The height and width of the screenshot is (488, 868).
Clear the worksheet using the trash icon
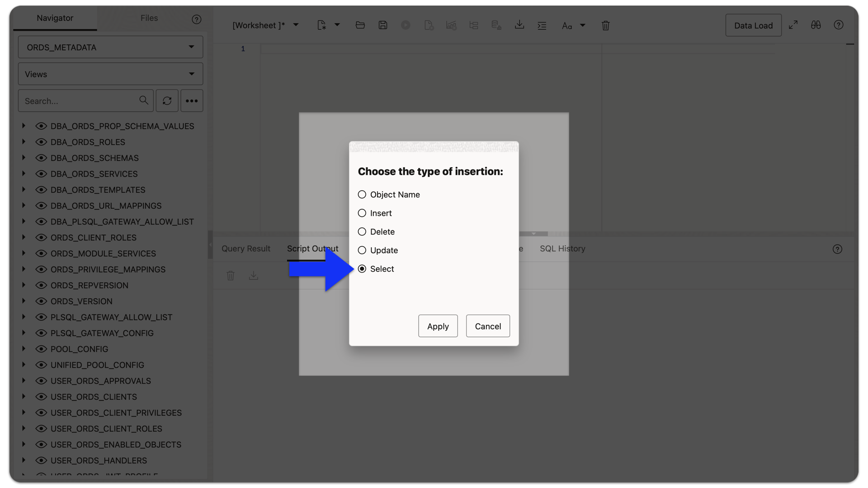click(x=605, y=25)
